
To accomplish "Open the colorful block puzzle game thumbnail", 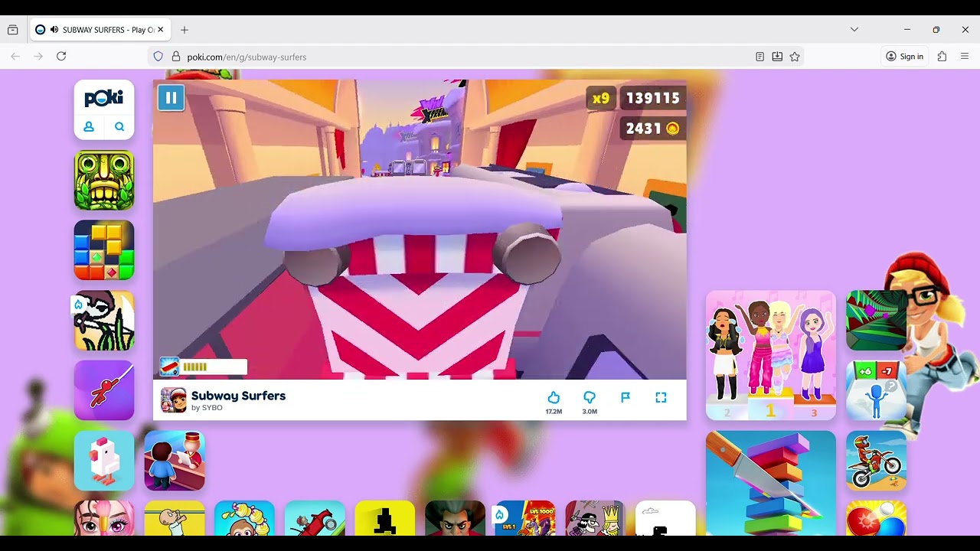I will (104, 250).
